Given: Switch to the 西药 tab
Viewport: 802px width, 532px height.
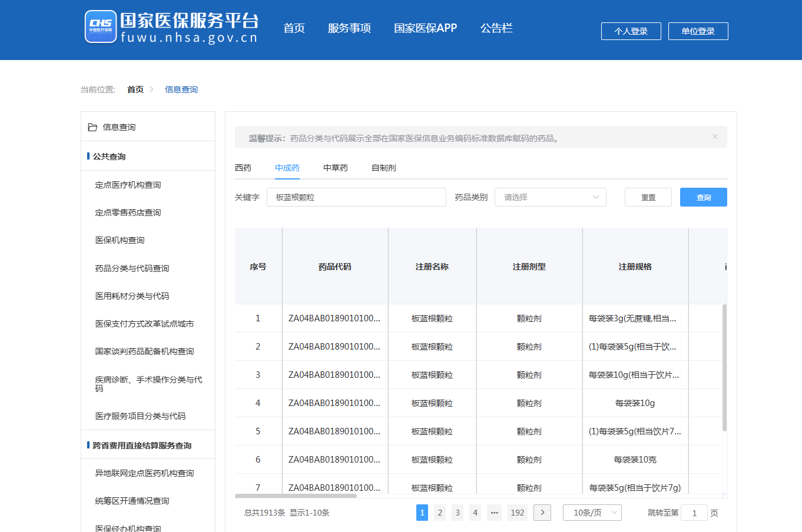Looking at the screenshot, I should pyautogui.click(x=243, y=168).
